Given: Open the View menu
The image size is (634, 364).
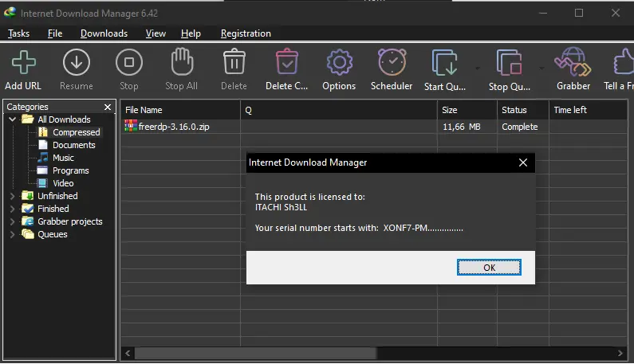Looking at the screenshot, I should pos(156,33).
